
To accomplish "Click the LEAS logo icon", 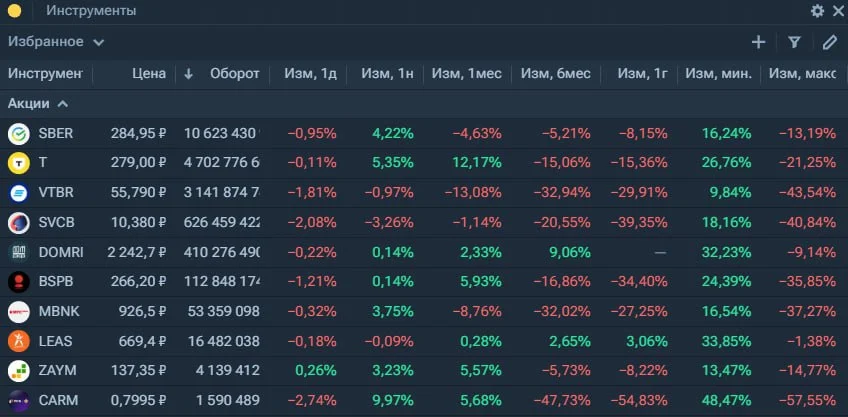I will coord(18,341).
